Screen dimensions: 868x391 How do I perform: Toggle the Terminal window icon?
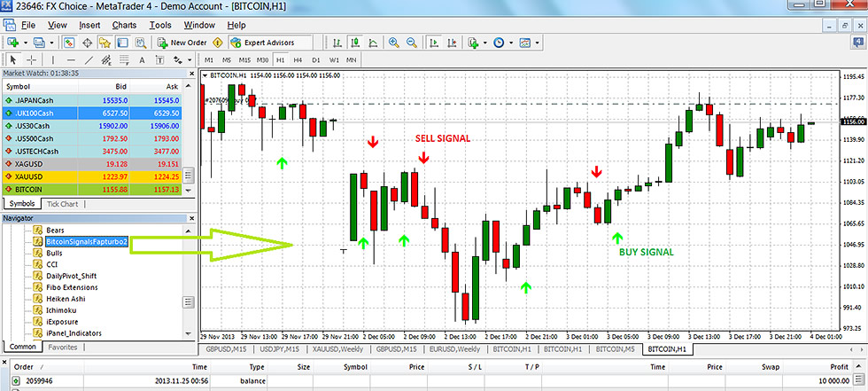tap(122, 43)
